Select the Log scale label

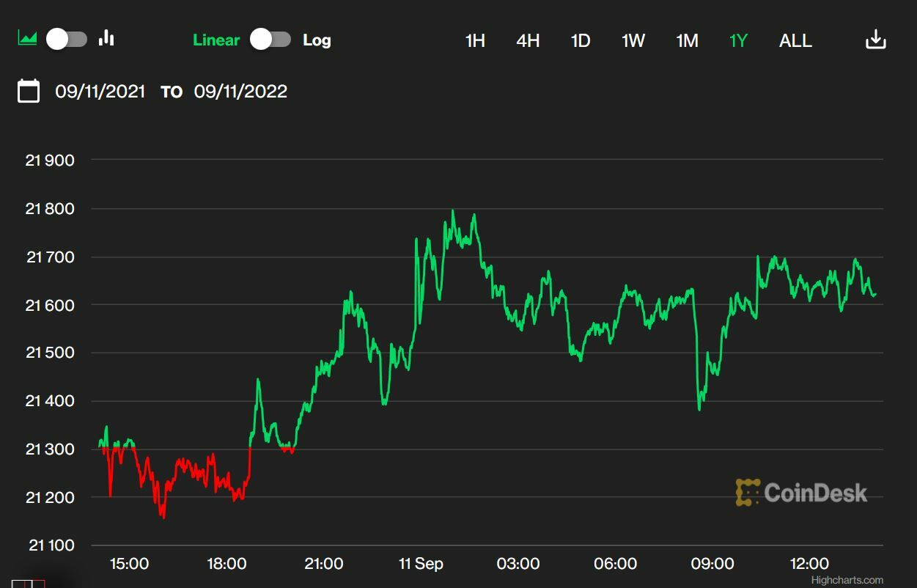(317, 40)
